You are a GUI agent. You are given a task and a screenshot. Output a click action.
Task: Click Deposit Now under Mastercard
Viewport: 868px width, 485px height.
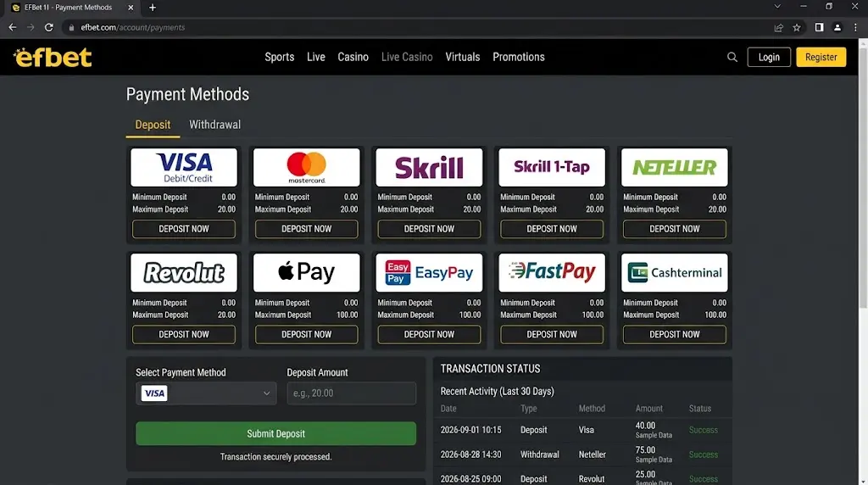[x=306, y=229]
